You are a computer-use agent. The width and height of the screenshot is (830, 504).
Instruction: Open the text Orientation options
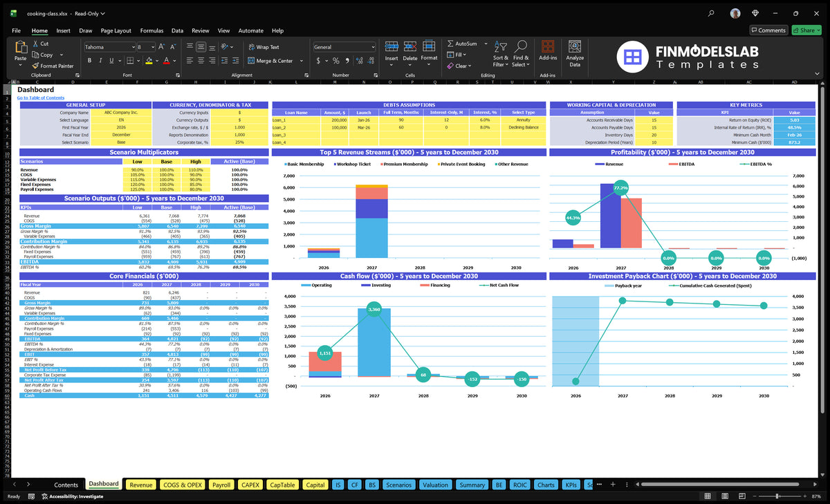click(225, 46)
